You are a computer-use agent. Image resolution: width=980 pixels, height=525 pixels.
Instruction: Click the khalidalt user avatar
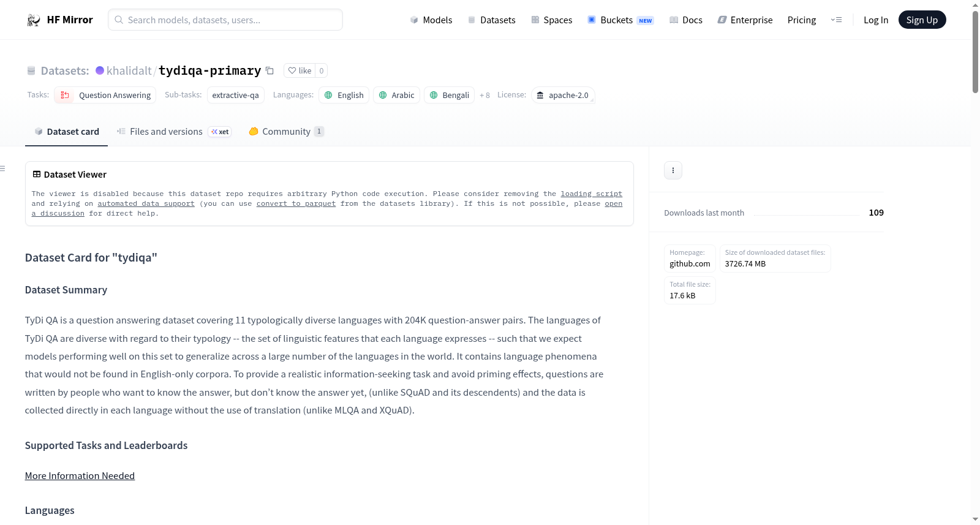point(100,70)
